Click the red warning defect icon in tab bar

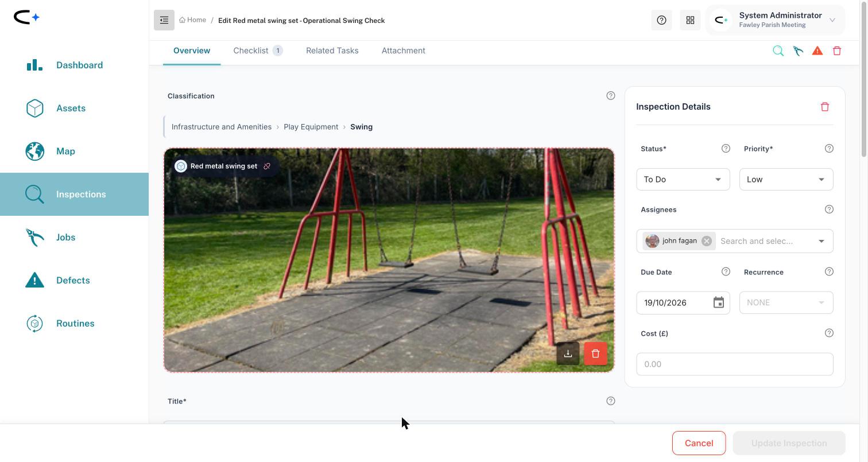pos(817,51)
